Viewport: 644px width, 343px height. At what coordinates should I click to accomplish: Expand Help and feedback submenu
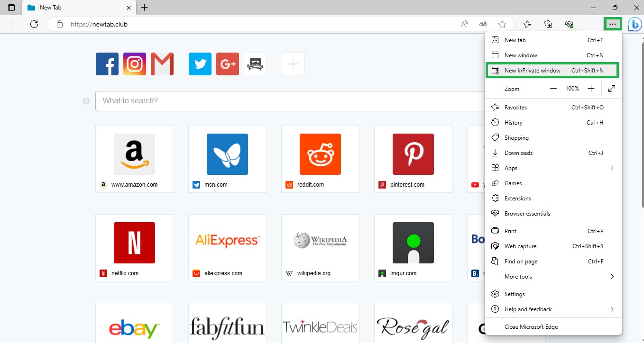(x=553, y=309)
